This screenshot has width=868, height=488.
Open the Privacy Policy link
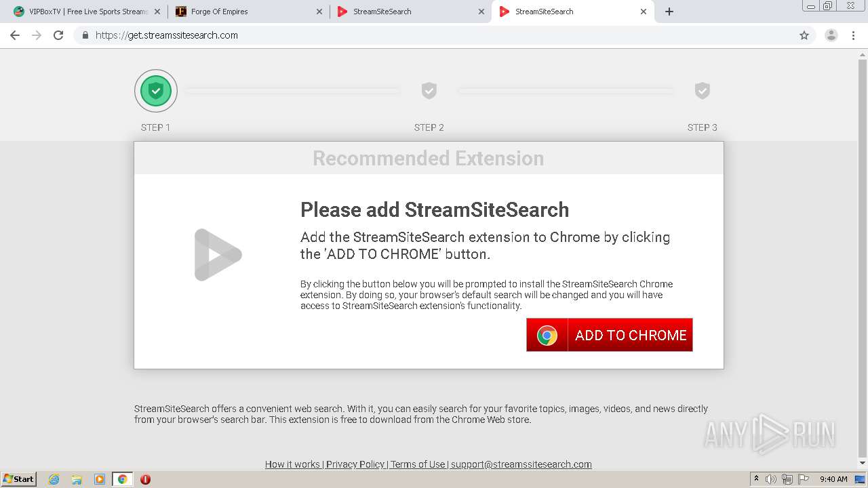[x=355, y=464]
